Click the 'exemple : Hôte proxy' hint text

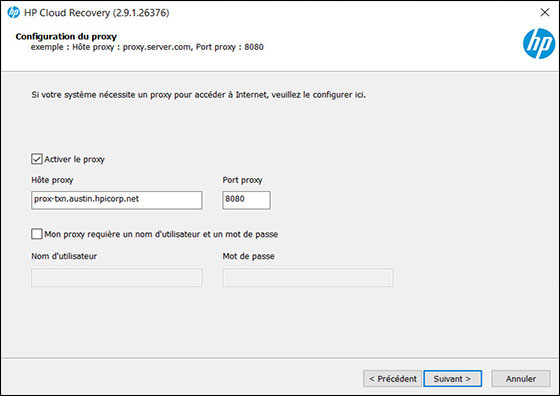point(147,47)
